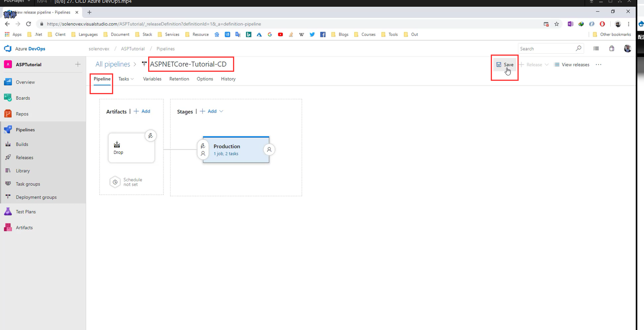Click the Release button
This screenshot has height=330, width=644.
534,65
